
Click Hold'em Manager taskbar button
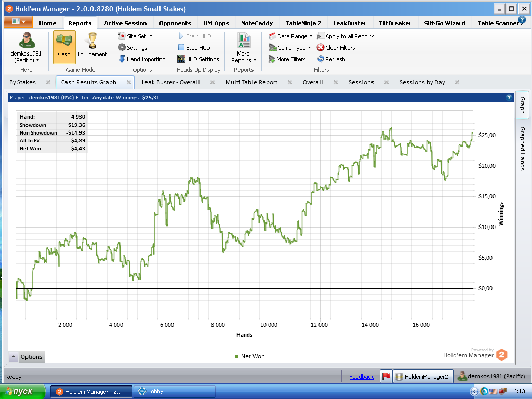tap(91, 392)
